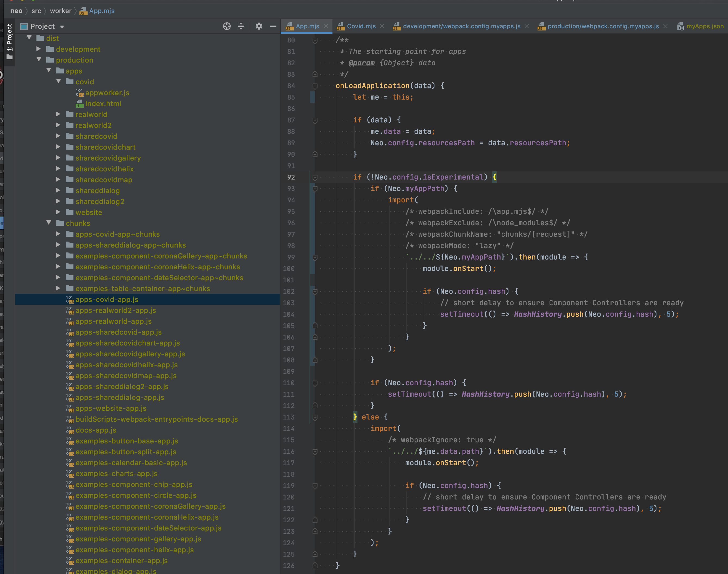Select the sharedcovidgallery folder
The image size is (728, 574).
pyautogui.click(x=108, y=158)
